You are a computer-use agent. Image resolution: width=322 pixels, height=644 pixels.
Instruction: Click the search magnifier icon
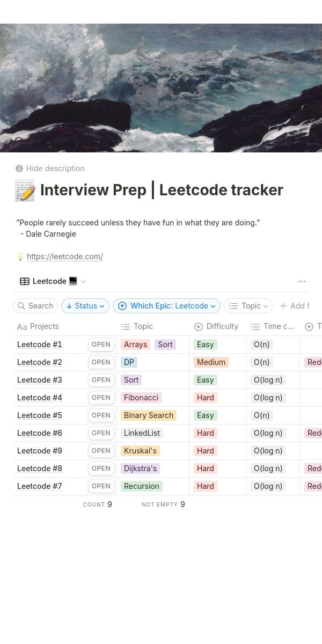tap(21, 306)
